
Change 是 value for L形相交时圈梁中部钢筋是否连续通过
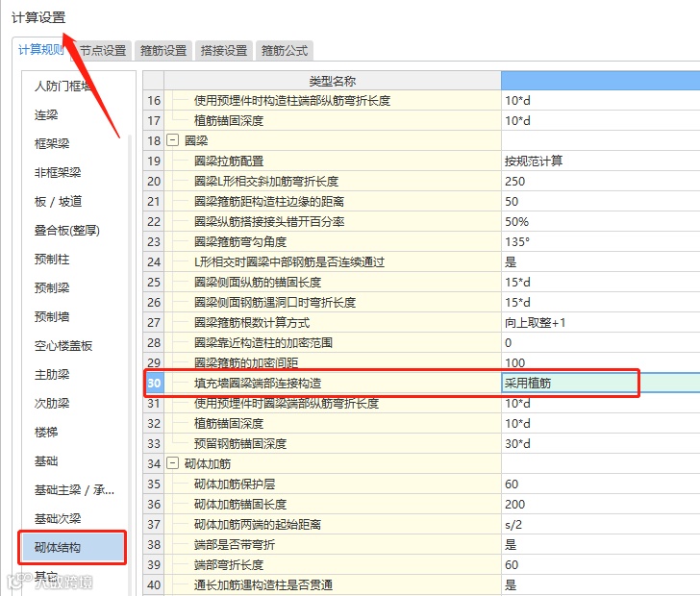600,261
